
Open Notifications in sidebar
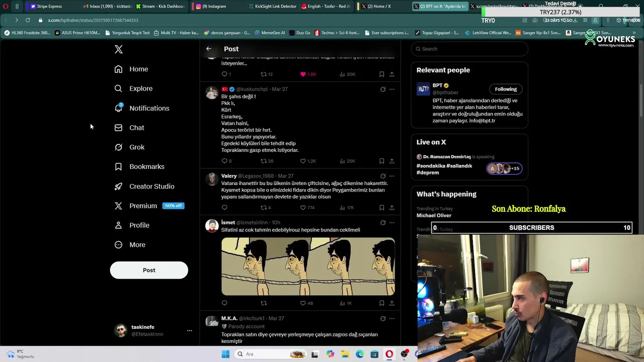[142, 108]
